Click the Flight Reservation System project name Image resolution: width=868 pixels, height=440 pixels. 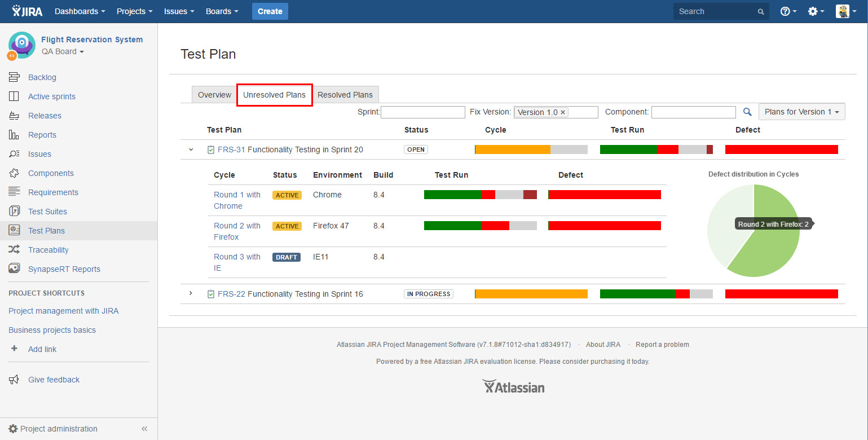pos(92,39)
